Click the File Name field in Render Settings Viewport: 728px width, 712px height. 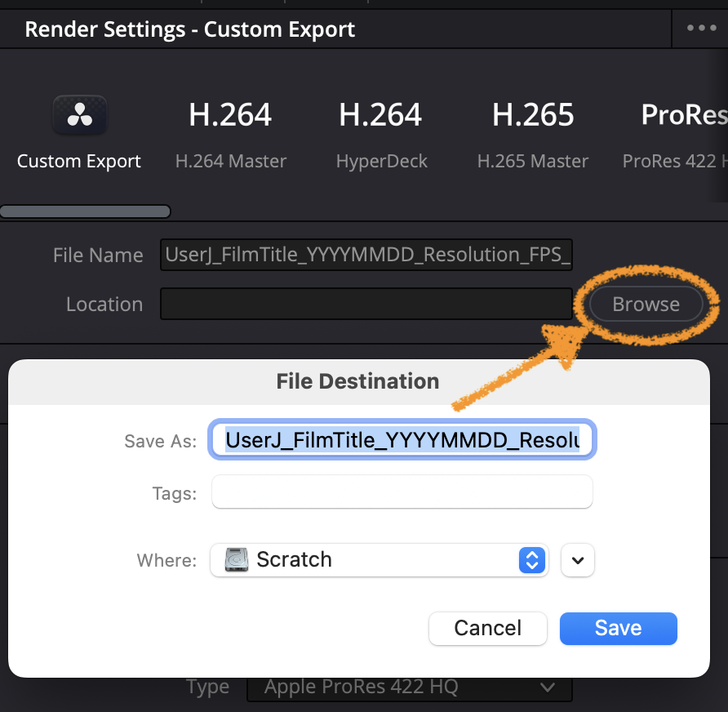point(366,255)
